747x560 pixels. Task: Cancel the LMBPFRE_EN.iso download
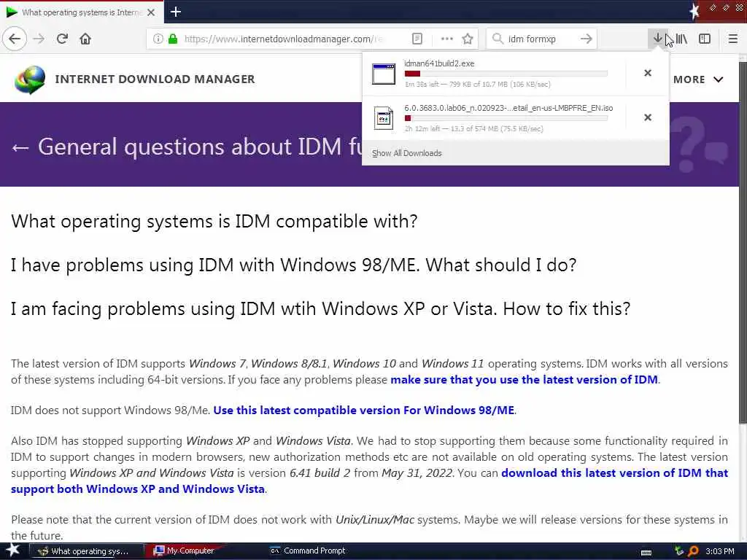[648, 117]
